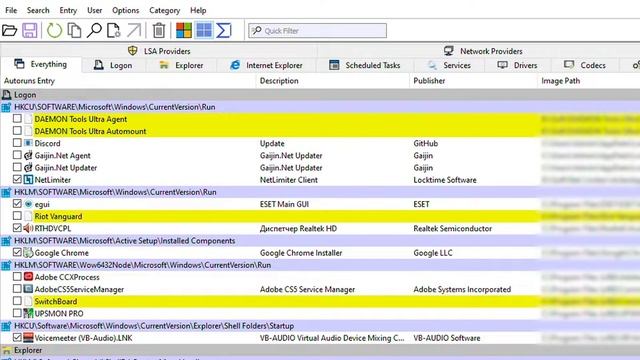
Task: Save with the floppy disk toolbar icon
Action: 30,31
